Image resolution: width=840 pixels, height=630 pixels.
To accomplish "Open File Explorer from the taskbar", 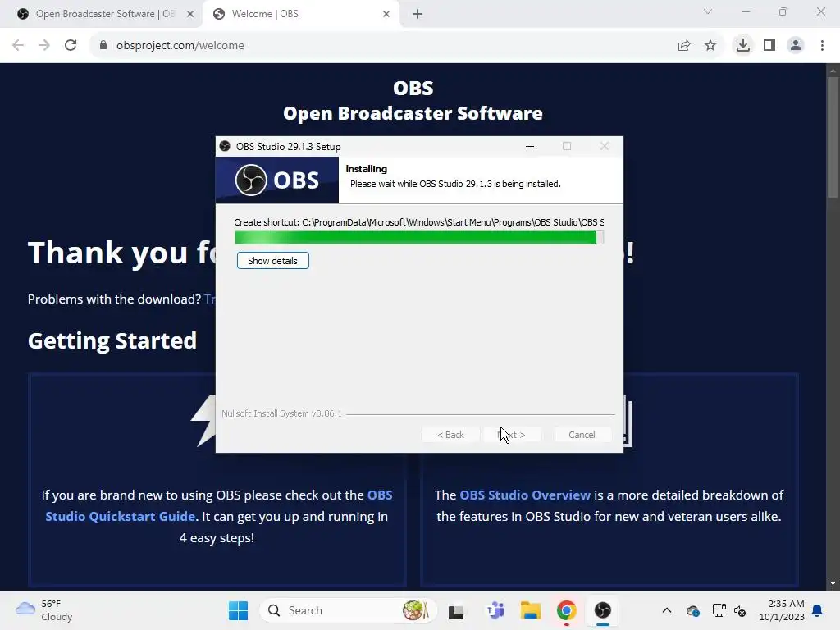I will pos(531,610).
